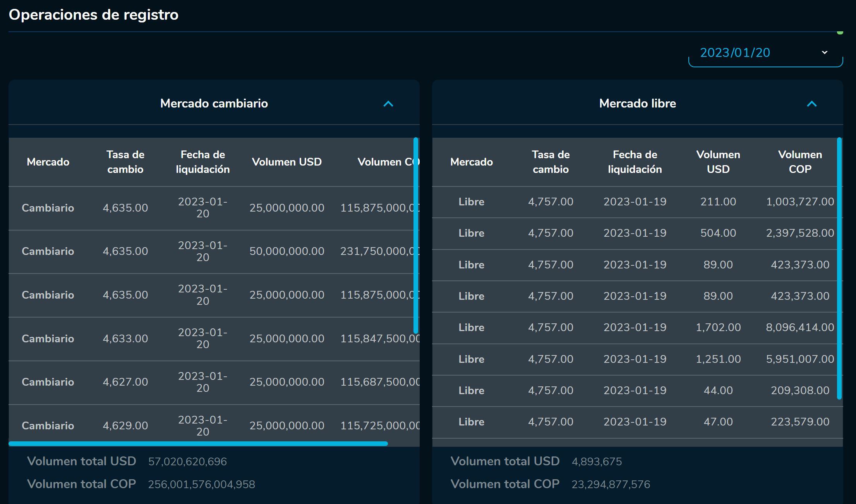This screenshot has width=856, height=504.
Task: Click the Mercado header in libre table
Action: point(471,162)
